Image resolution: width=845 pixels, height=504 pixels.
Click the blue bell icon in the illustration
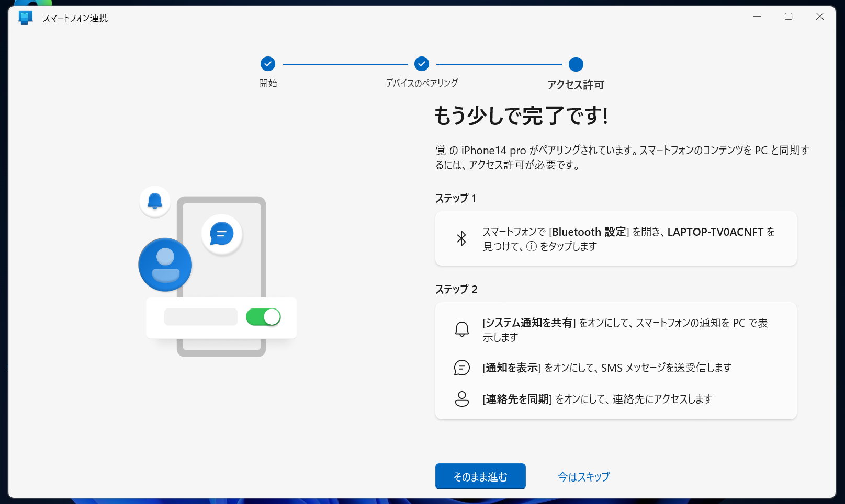click(x=155, y=201)
